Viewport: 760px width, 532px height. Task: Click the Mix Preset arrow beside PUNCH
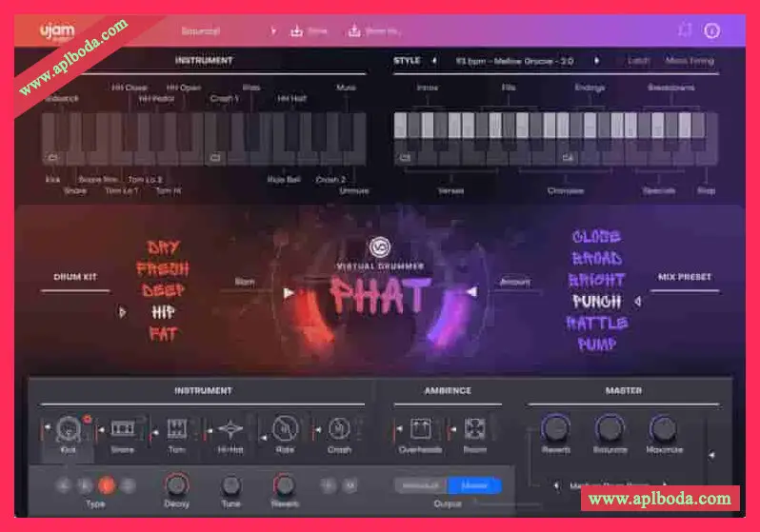click(638, 302)
